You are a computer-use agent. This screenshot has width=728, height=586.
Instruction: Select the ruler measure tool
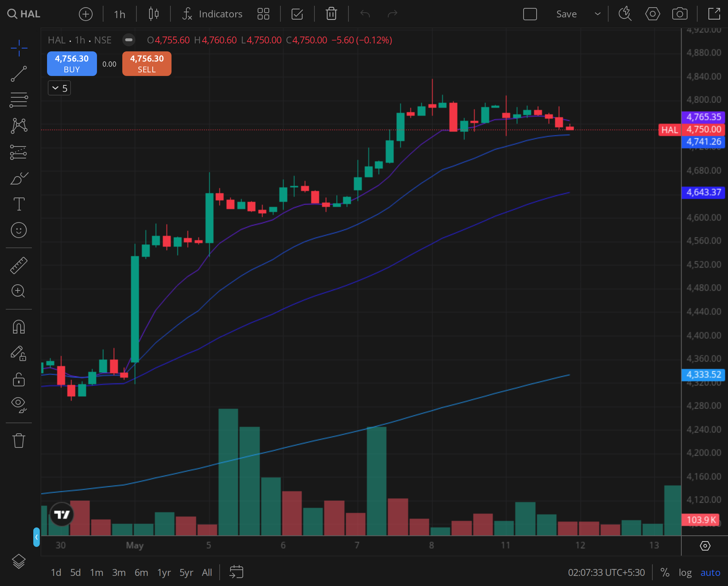click(19, 265)
